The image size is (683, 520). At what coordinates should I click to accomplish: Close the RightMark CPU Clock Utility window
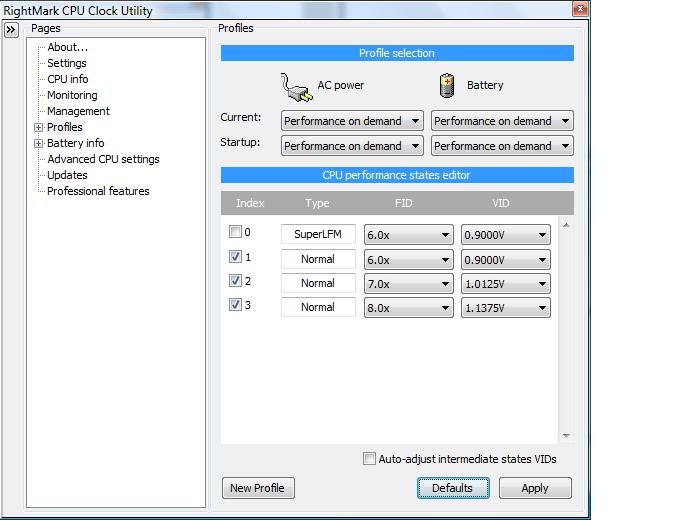pyautogui.click(x=580, y=8)
